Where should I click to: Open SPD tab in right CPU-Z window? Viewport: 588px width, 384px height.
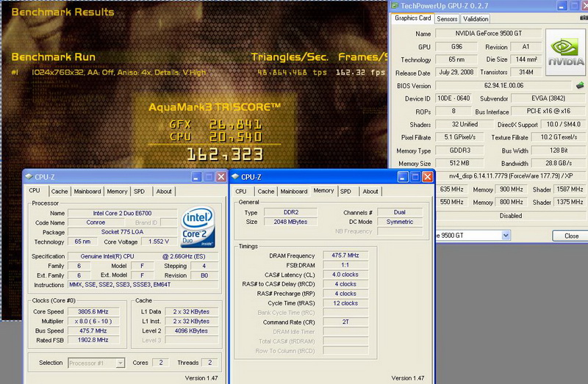pyautogui.click(x=345, y=192)
